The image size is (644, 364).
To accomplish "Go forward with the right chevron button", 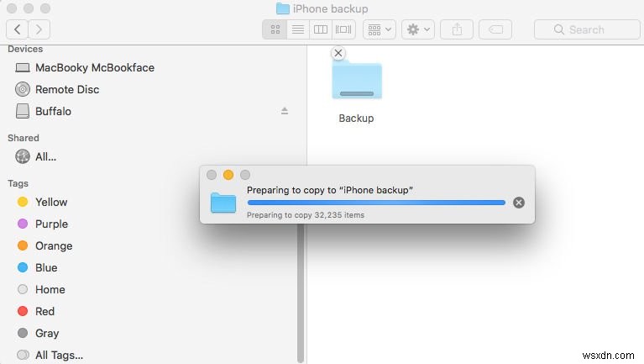I will coord(39,29).
